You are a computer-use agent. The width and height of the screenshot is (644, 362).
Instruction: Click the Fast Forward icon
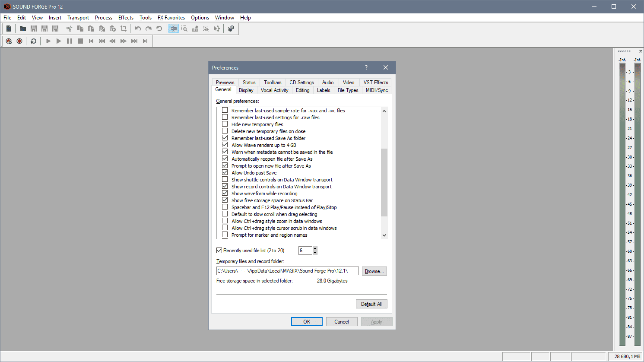click(x=124, y=41)
